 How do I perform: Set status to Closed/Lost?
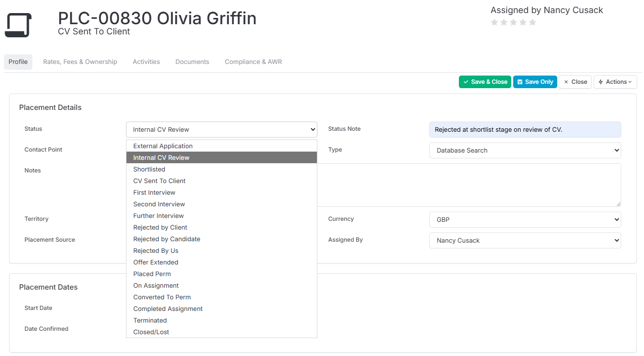coord(221,332)
